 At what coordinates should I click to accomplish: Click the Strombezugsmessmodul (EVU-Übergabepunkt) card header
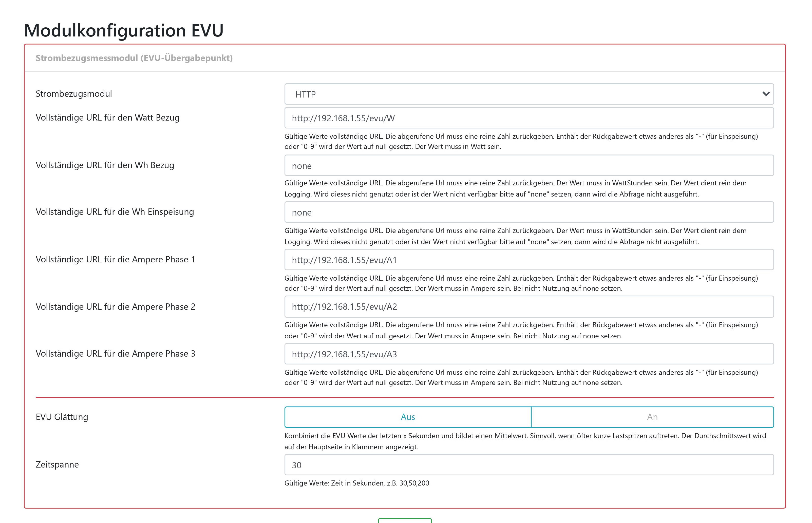point(134,58)
